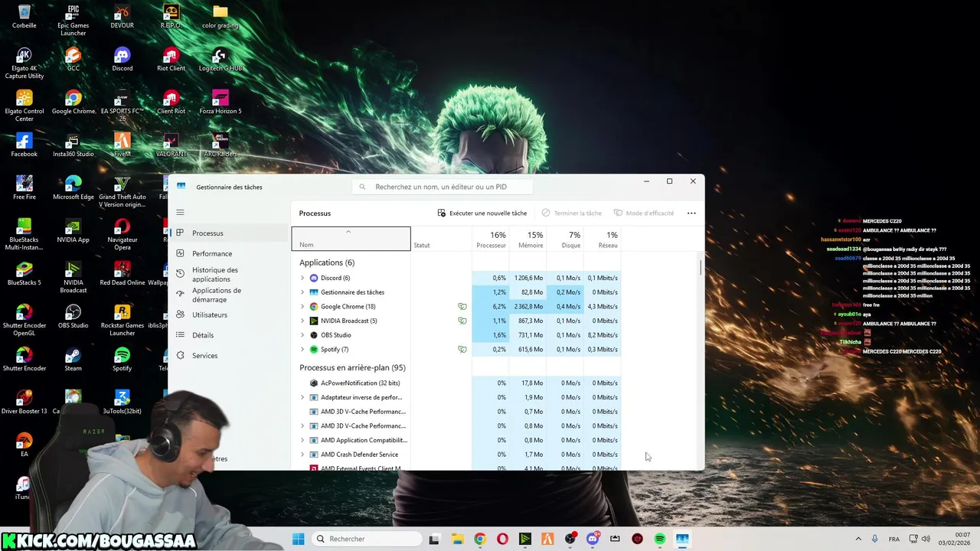Expand NVIDIA Broadcast (5) process group
Viewport: 980px width, 551px height.
click(302, 321)
